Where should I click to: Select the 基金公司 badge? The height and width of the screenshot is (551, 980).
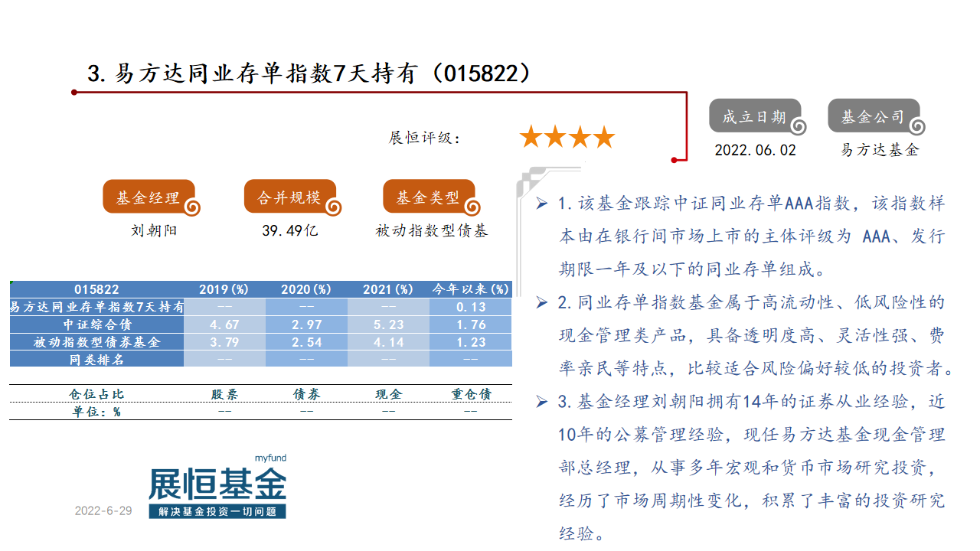(876, 117)
